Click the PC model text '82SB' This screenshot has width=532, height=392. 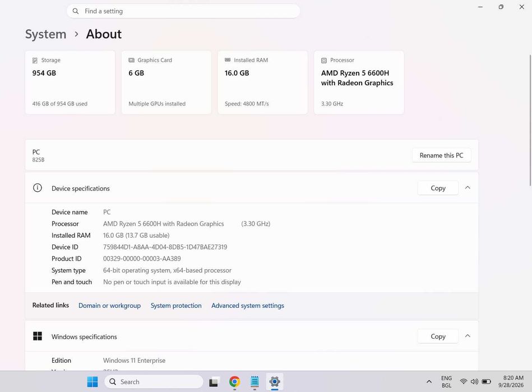tap(38, 160)
